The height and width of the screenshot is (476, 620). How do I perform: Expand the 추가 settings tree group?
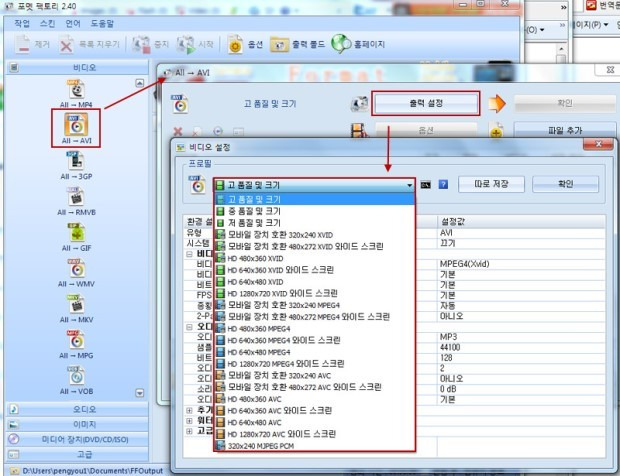pyautogui.click(x=189, y=411)
